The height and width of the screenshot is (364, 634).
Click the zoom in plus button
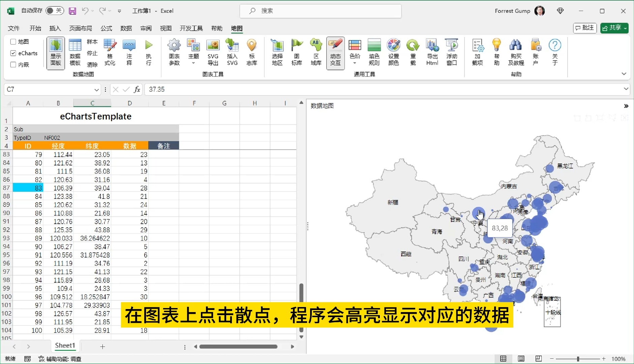[604, 359]
